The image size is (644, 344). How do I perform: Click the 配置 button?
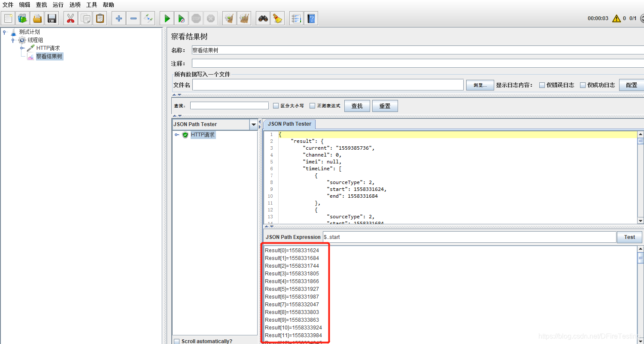[x=632, y=85]
